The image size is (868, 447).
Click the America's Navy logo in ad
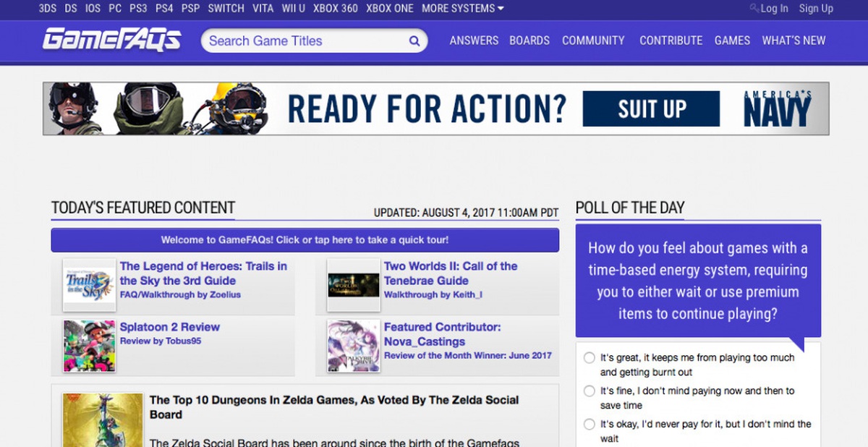[777, 108]
